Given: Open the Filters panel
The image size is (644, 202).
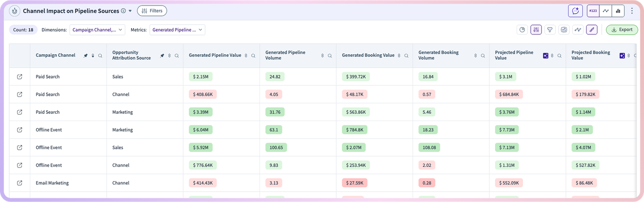Looking at the screenshot, I should click(152, 11).
